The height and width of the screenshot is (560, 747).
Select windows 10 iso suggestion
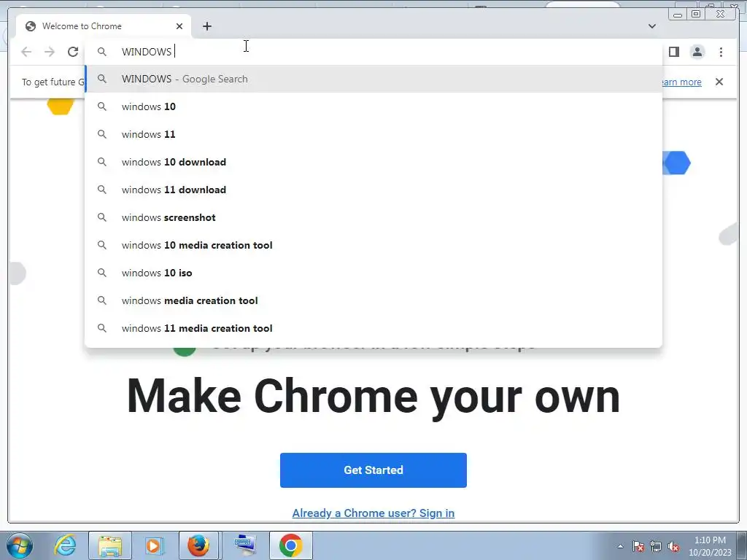[373, 273]
